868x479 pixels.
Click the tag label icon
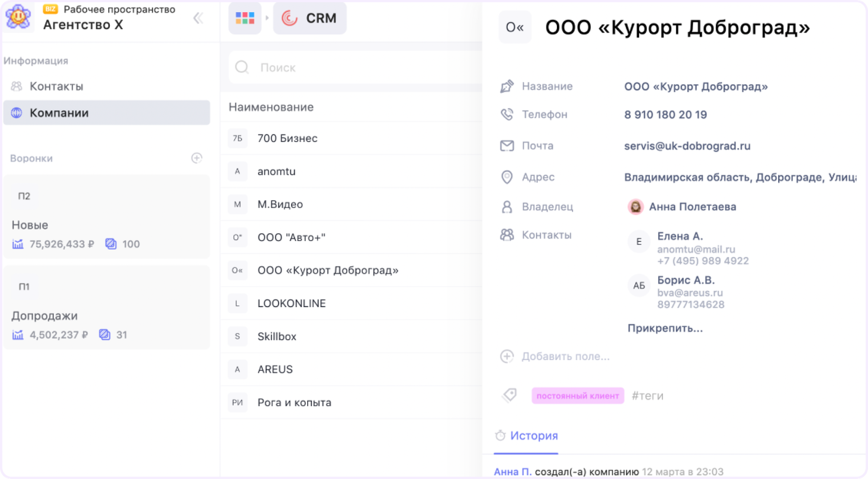point(509,395)
